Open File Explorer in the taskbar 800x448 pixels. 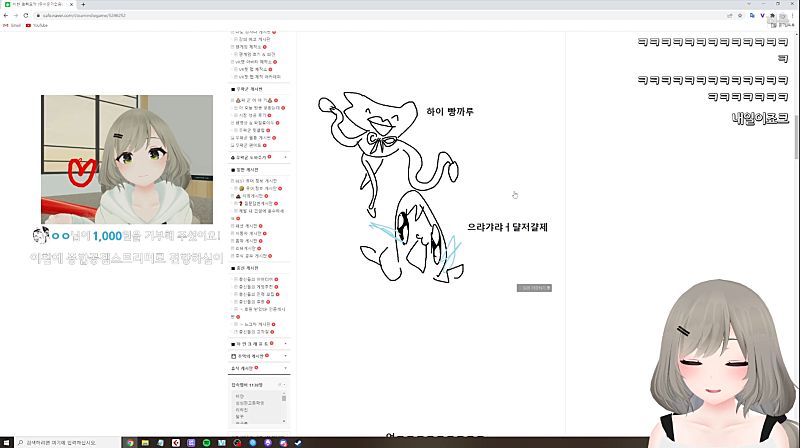tap(145, 443)
